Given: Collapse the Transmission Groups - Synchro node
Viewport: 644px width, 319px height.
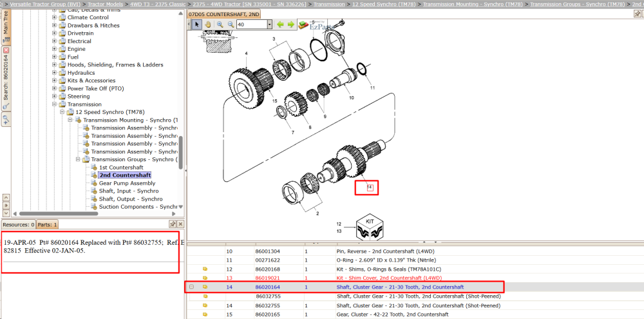Looking at the screenshot, I should [x=78, y=160].
